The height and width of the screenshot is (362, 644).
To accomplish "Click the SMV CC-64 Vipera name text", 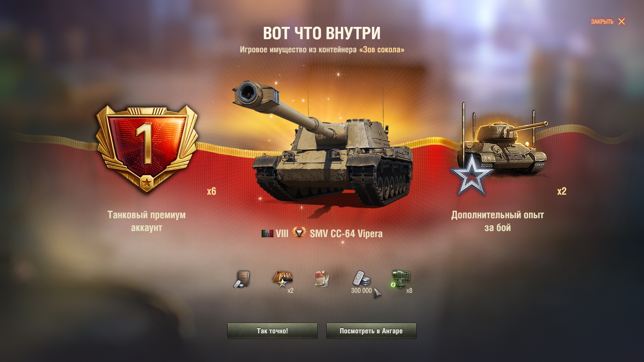I will [x=346, y=233].
